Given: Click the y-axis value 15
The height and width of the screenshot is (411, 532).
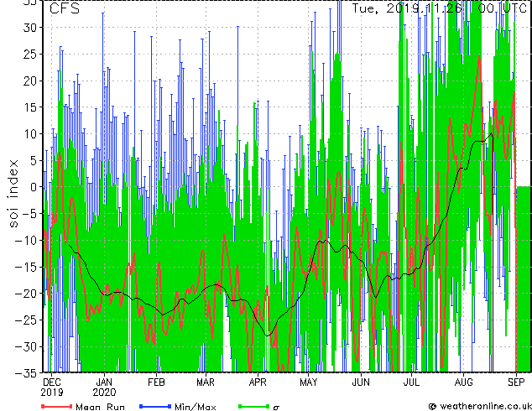Looking at the screenshot, I should click(30, 107).
